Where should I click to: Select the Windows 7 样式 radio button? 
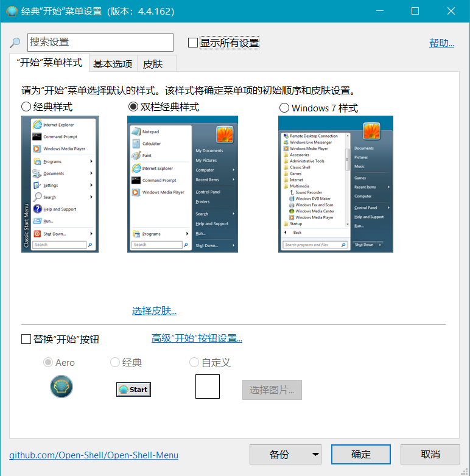coord(284,108)
